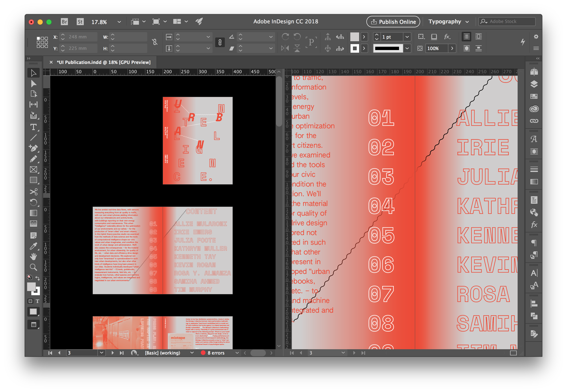
Task: Open the Layers panel icon
Action: [x=534, y=84]
